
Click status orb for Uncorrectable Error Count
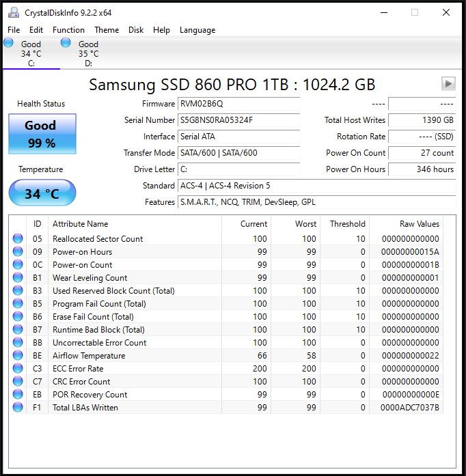18,342
